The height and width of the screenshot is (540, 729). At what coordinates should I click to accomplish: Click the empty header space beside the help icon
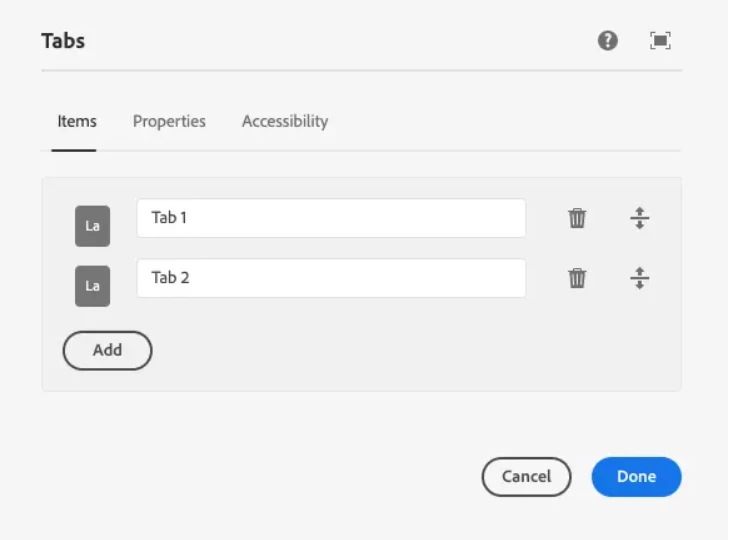400,41
